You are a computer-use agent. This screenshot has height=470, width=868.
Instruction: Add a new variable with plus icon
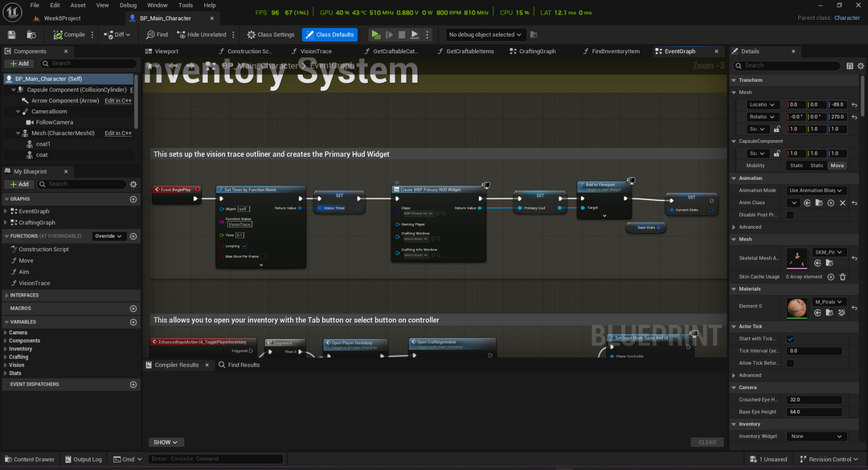click(133, 321)
